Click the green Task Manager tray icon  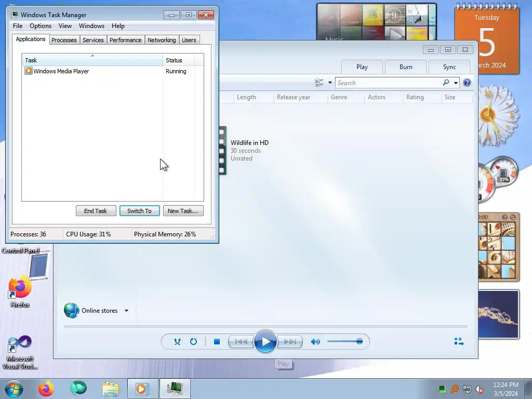pyautogui.click(x=442, y=389)
